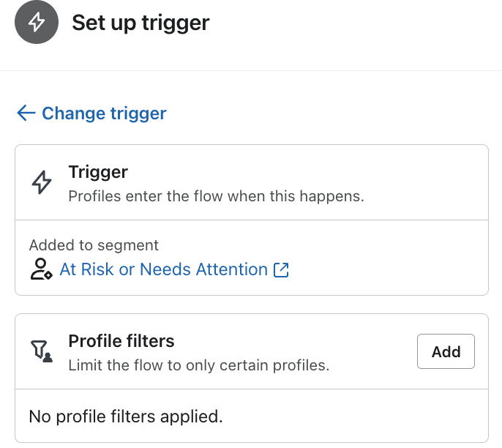
Task: Click Limit the flow to certain profiles text
Action: 198,365
